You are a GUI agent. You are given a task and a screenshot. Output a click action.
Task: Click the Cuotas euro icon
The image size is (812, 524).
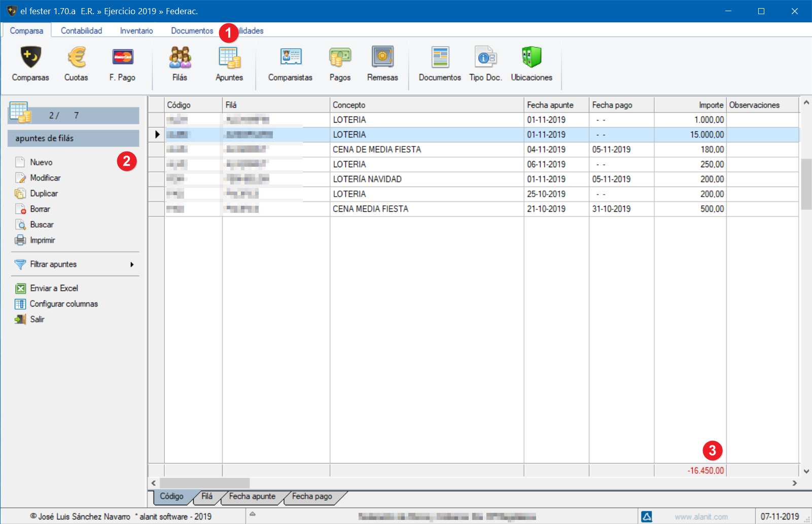[x=76, y=58]
